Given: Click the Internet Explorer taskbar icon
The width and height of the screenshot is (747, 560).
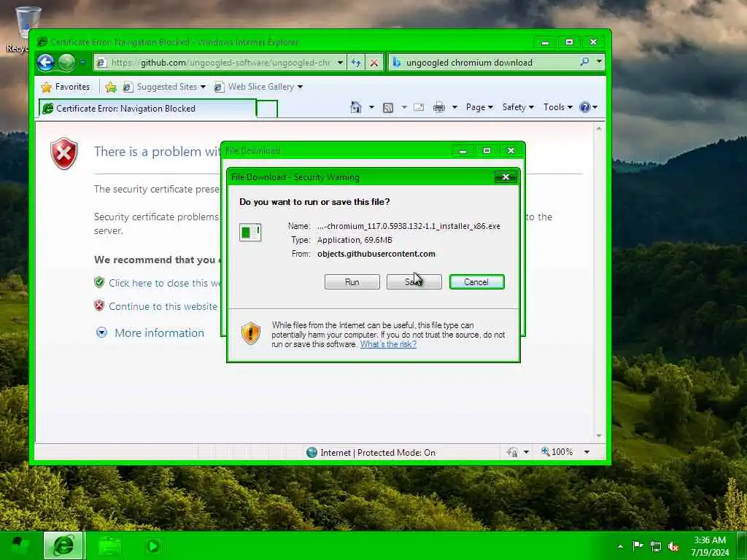Looking at the screenshot, I should [x=64, y=545].
